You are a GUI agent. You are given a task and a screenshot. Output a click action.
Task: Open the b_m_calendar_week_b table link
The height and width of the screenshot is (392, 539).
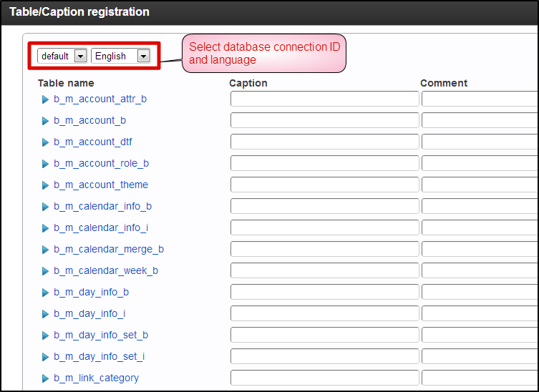click(106, 270)
